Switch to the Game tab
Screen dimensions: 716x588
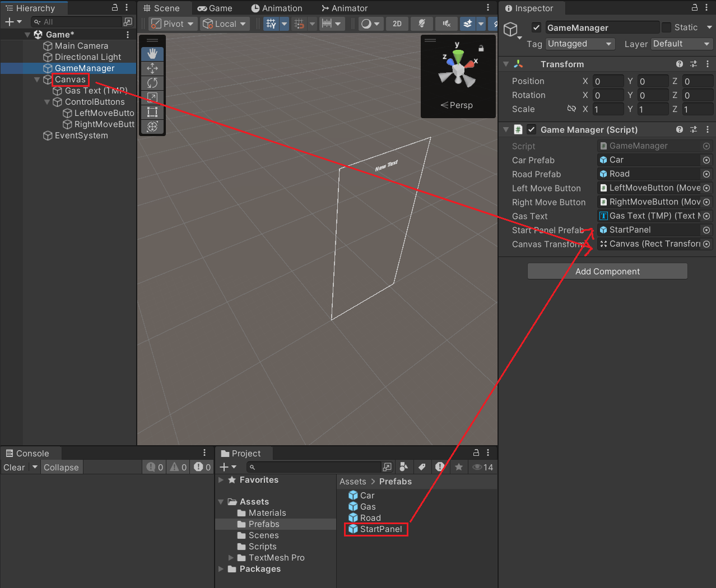pos(215,8)
